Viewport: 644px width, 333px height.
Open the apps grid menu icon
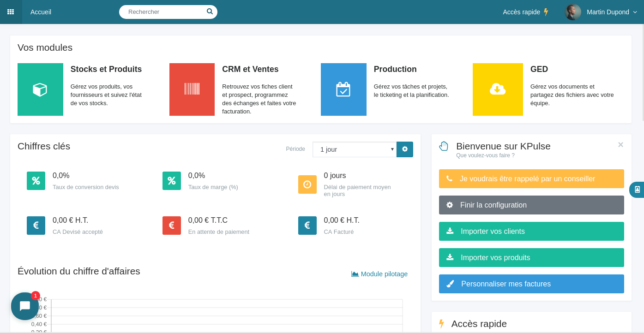(11, 12)
